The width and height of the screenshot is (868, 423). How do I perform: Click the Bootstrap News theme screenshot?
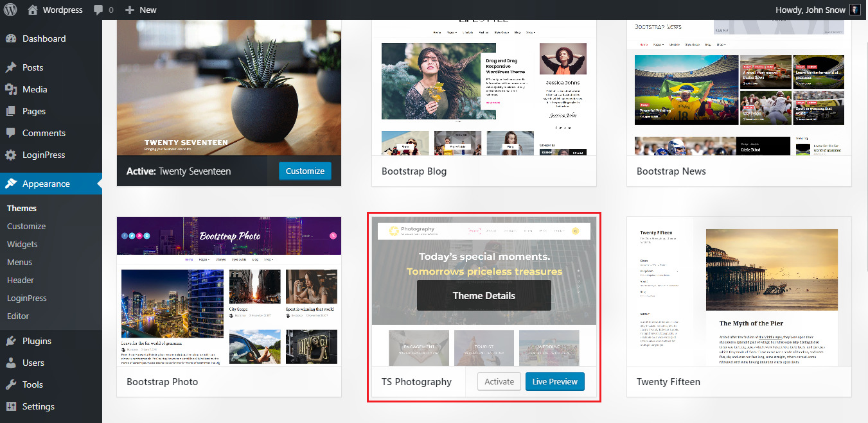tap(739, 87)
